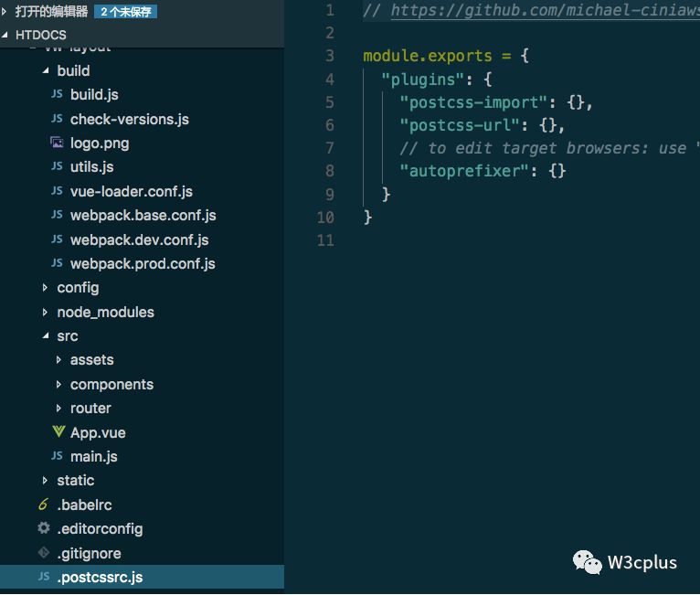
Task: Expand the 打开的编辑器 section arrow
Action: (x=5, y=11)
